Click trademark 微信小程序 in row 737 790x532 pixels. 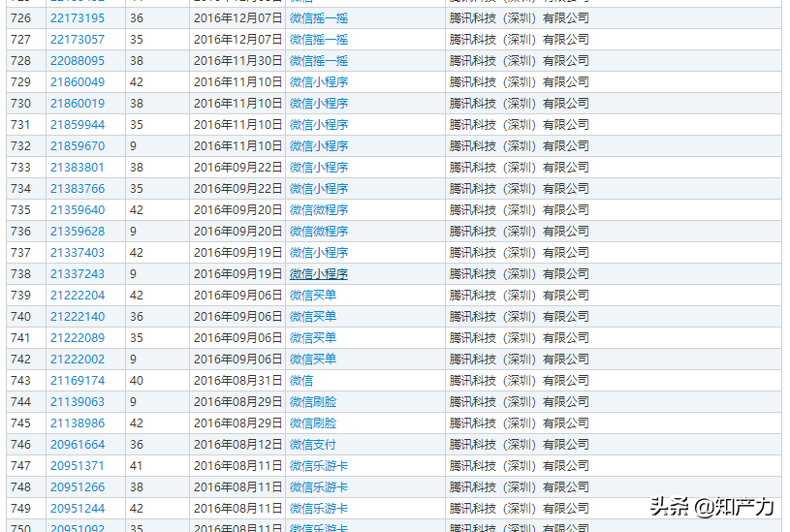click(x=318, y=252)
